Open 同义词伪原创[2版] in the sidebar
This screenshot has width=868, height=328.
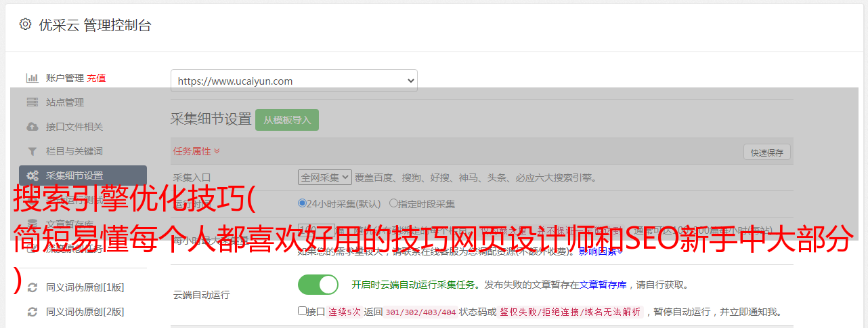tap(85, 312)
